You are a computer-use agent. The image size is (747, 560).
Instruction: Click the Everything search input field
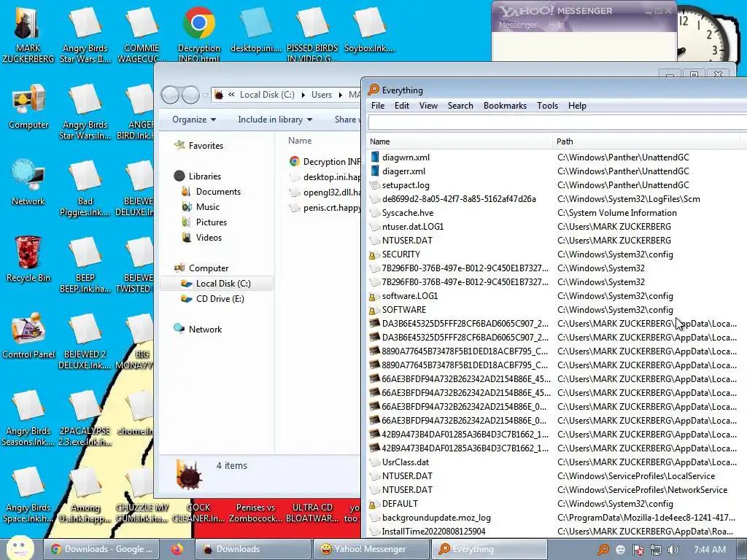557,122
